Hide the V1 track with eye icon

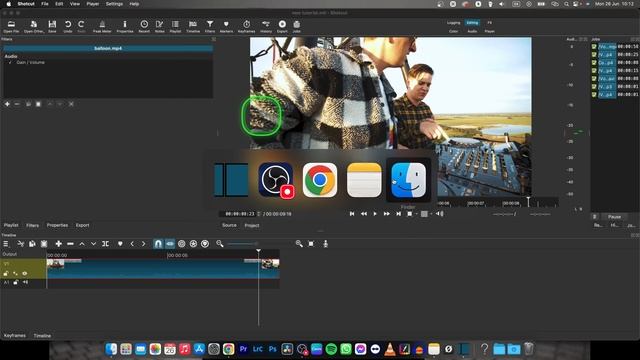(25, 273)
